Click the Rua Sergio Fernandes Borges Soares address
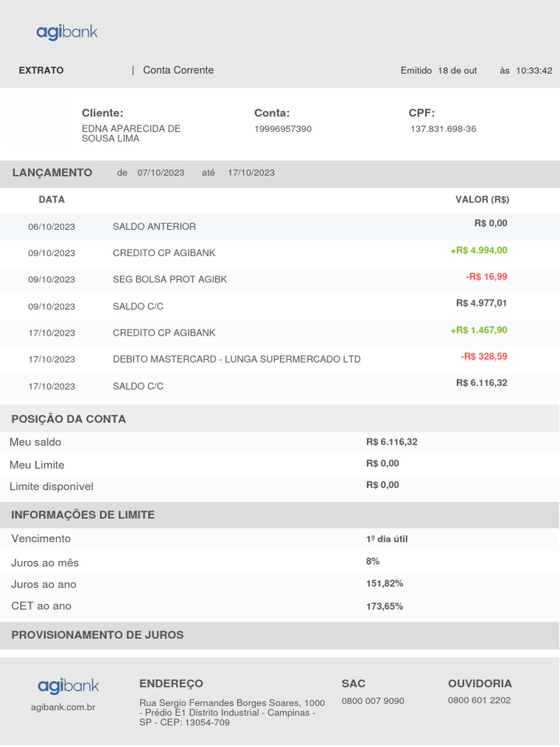The height and width of the screenshot is (747, 560). tap(232, 713)
